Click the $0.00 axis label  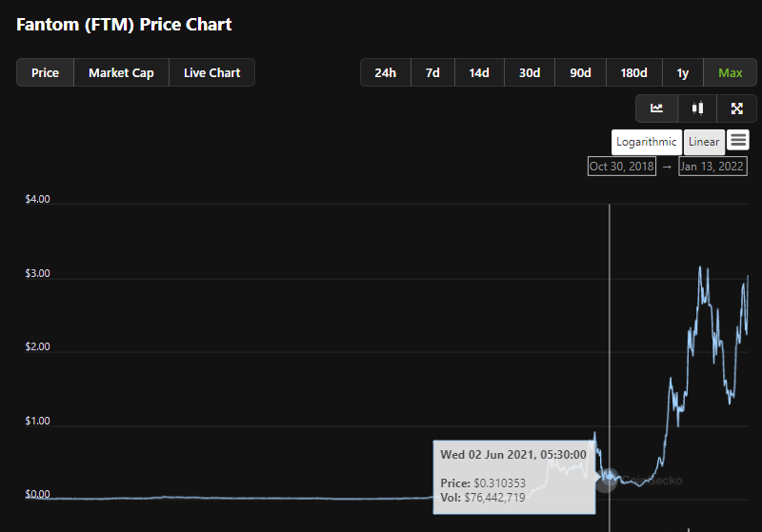[x=37, y=494]
